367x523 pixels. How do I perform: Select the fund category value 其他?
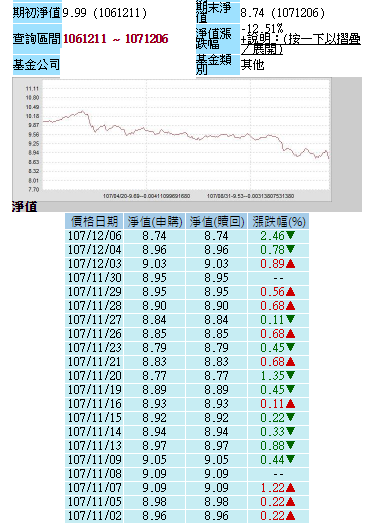[x=252, y=64]
